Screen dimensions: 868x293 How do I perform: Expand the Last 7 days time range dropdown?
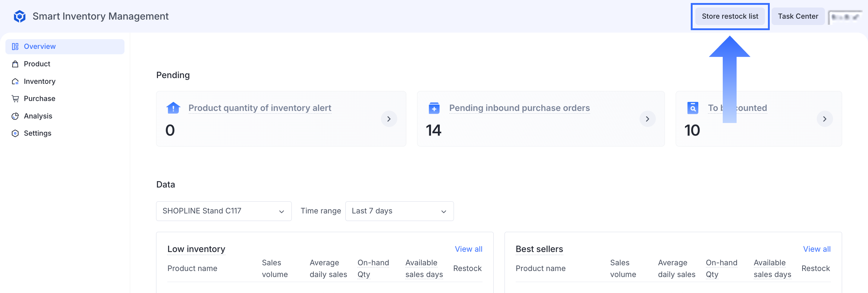pyautogui.click(x=399, y=211)
